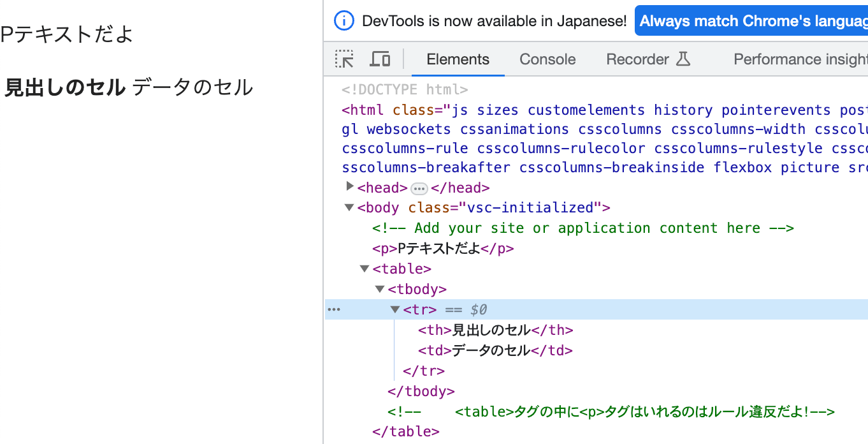The image size is (868, 444).
Task: Open the Recorder tab
Action: pyautogui.click(x=637, y=59)
